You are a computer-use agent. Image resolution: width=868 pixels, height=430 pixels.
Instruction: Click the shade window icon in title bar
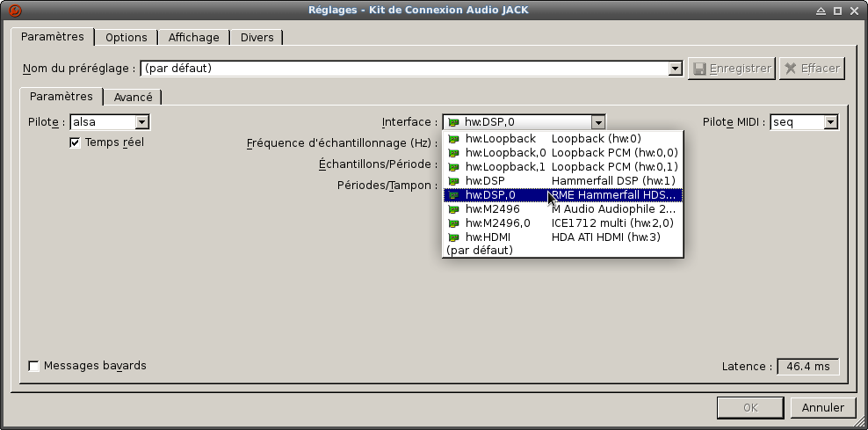821,11
